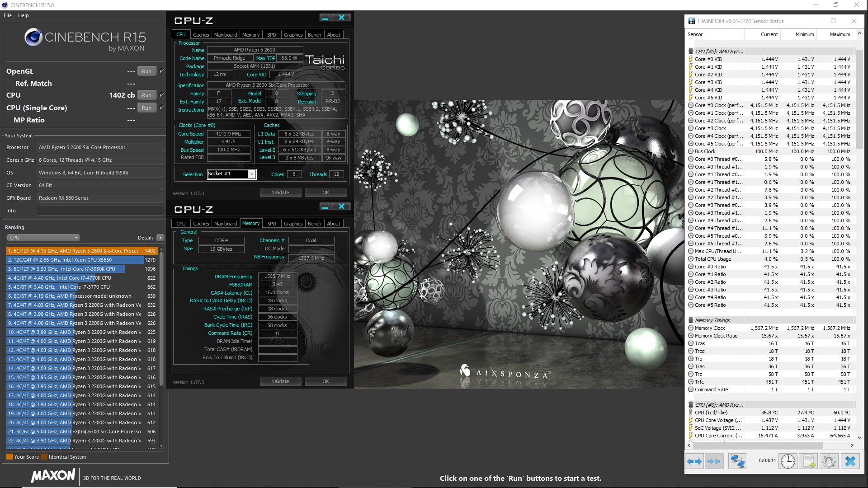Open HWiNFO sensor settings gear icon
Screen dimensions: 868x488
coord(829,461)
